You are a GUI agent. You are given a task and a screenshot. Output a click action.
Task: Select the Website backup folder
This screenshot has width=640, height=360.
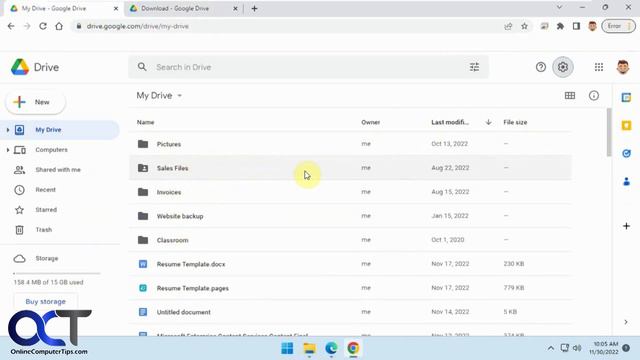click(x=350, y=216)
